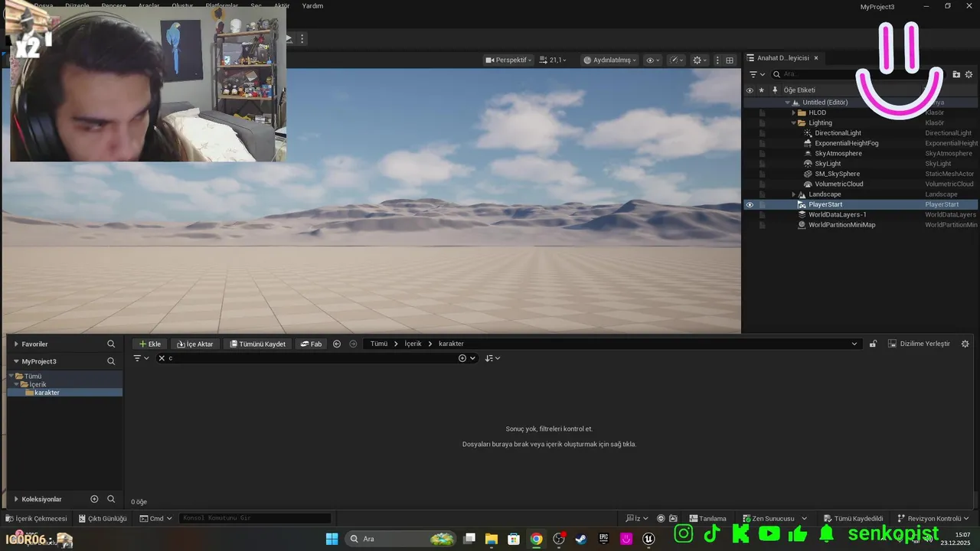Select the SkyLight actor
Image resolution: width=980 pixels, height=551 pixels.
click(828, 164)
